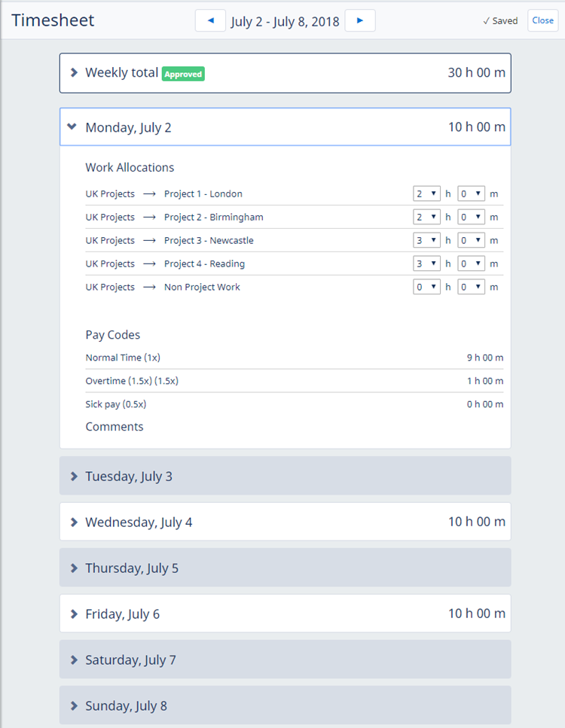This screenshot has height=728, width=565.
Task: Open hours dropdown for Project 1 - London
Action: [x=426, y=193]
